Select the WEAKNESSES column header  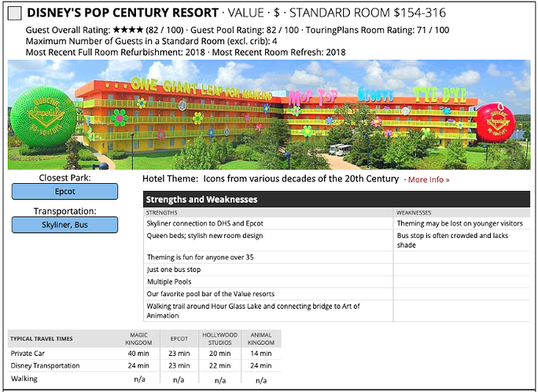click(414, 213)
